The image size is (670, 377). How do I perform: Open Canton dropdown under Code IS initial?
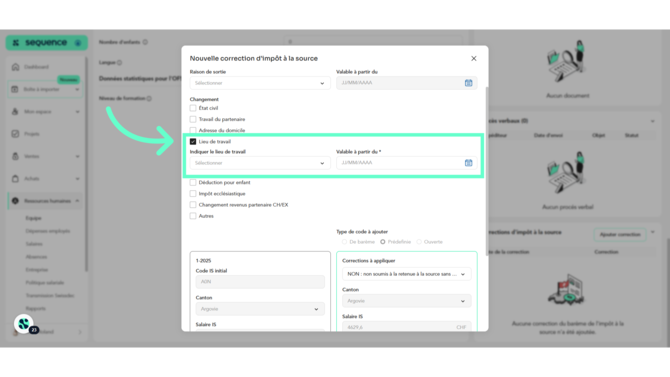260,309
